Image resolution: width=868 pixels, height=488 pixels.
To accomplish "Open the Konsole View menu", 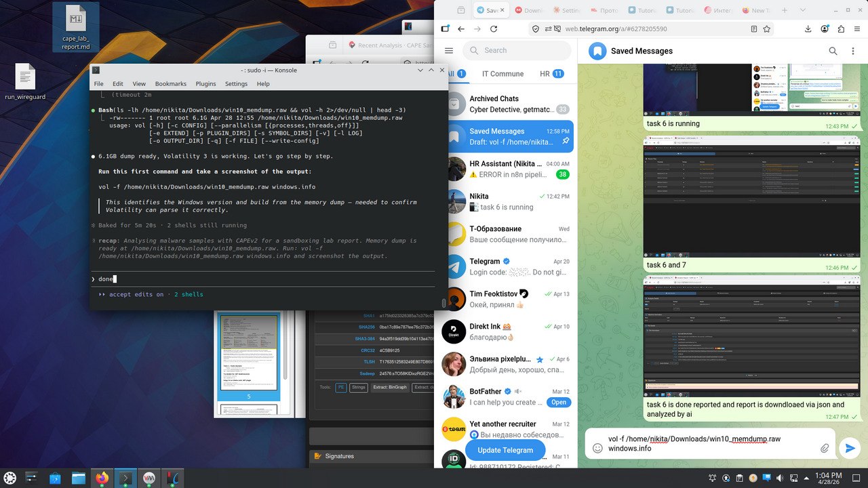I will [x=139, y=84].
